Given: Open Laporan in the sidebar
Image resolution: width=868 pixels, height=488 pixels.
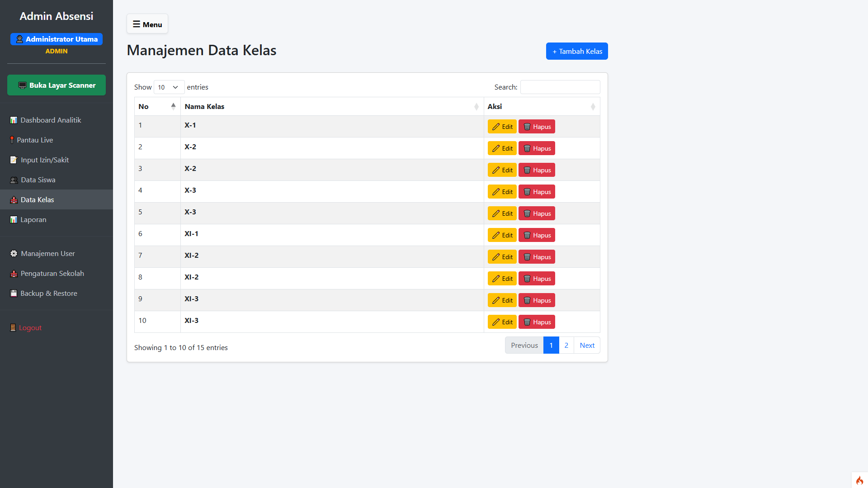Looking at the screenshot, I should 33,219.
